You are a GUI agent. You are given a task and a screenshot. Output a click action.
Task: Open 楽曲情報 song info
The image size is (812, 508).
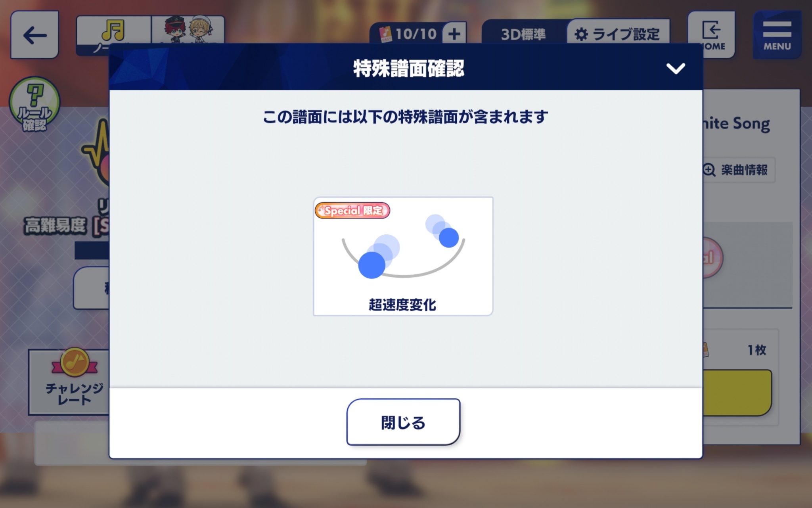738,170
